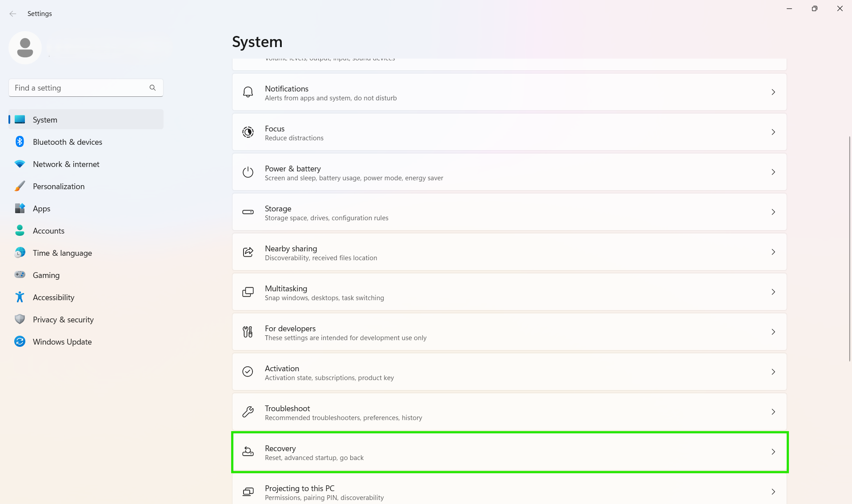Open Activation chevron arrow
Image resolution: width=852 pixels, height=504 pixels.
pos(773,372)
